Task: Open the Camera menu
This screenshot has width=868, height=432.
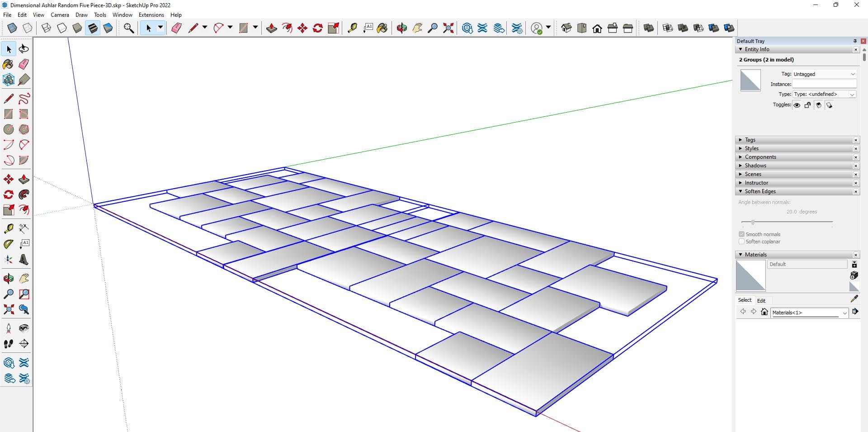Action: [x=60, y=15]
